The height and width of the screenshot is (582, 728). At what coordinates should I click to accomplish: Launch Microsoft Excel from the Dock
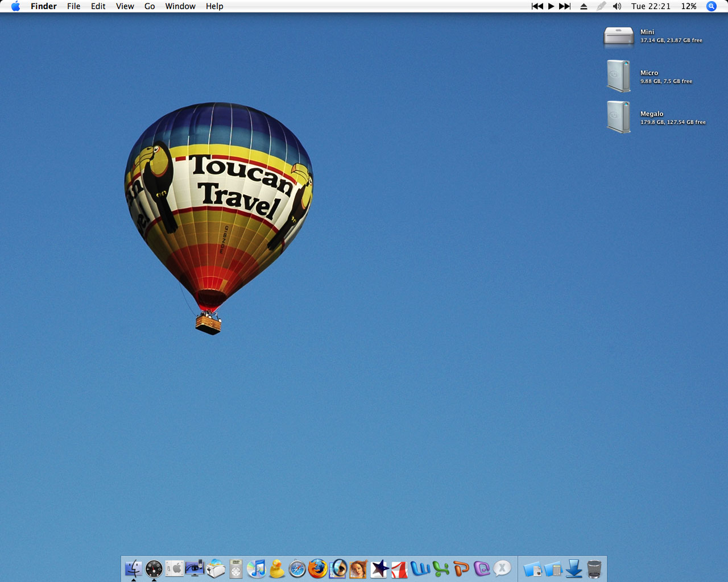click(x=441, y=568)
